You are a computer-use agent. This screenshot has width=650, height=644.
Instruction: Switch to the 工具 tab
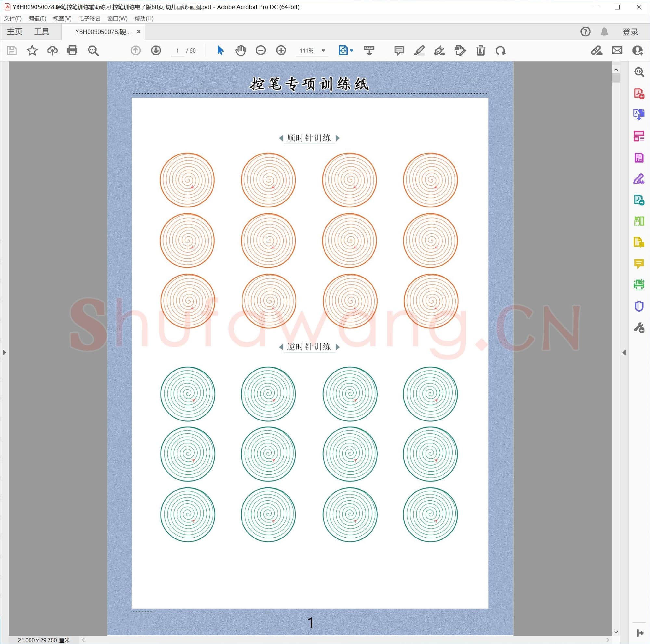point(42,32)
